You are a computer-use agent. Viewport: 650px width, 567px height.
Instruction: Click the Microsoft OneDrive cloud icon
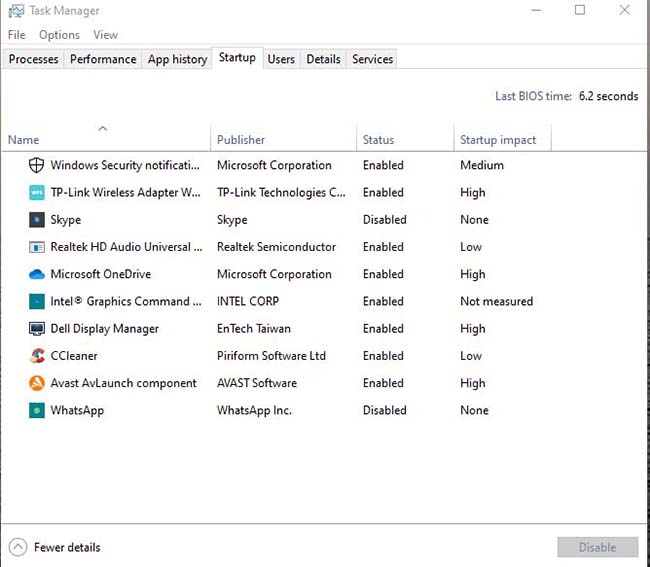point(36,274)
